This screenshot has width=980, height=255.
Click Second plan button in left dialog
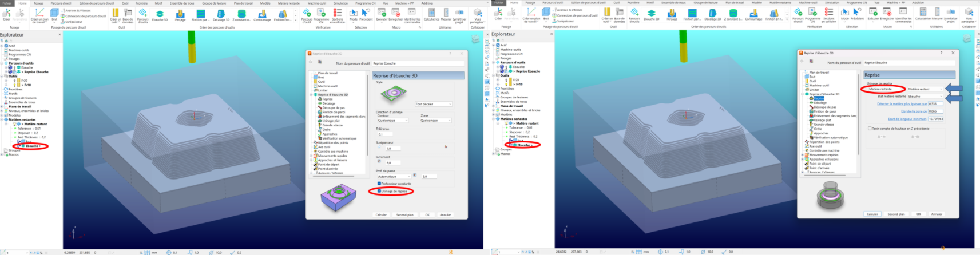coord(405,215)
